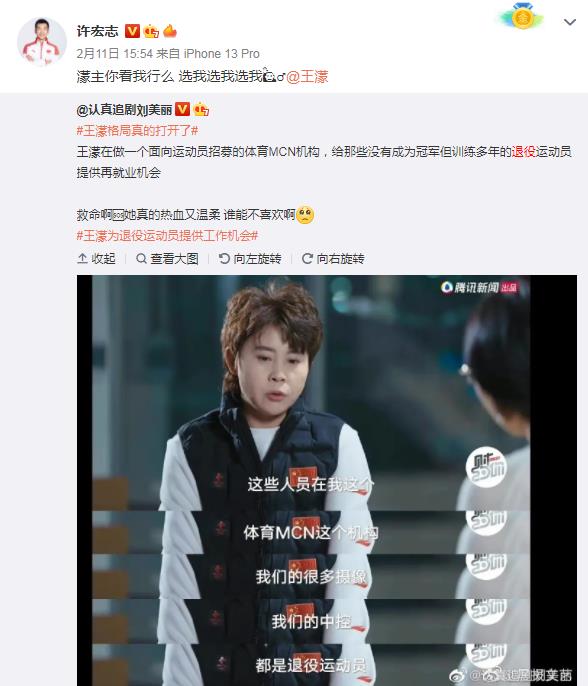This screenshot has width=588, height=686.
Task: Open hashtag #王濛为退役运动员提供工作机会#
Action: coord(167,236)
